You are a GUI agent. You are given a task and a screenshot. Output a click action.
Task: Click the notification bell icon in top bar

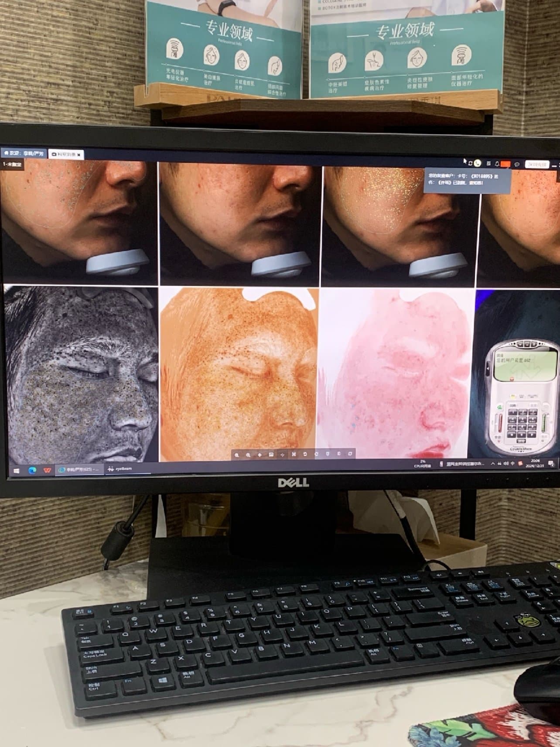coord(497,164)
